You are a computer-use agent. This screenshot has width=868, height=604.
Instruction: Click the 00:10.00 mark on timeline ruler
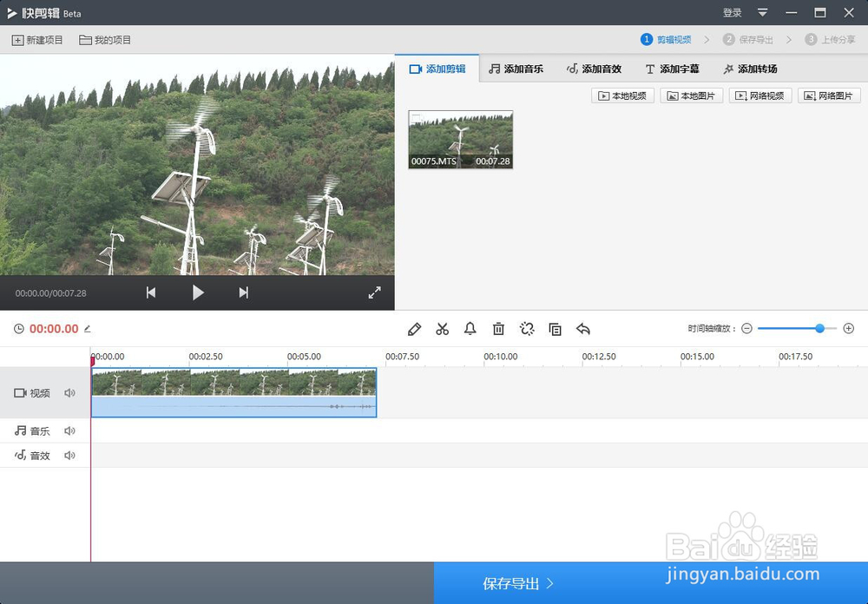pos(501,357)
